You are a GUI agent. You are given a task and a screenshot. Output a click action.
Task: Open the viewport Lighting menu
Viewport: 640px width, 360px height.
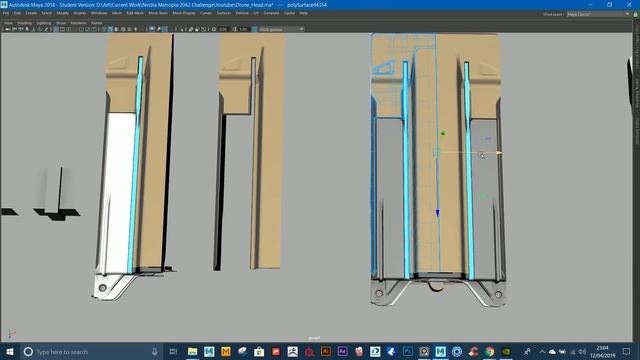(44, 23)
